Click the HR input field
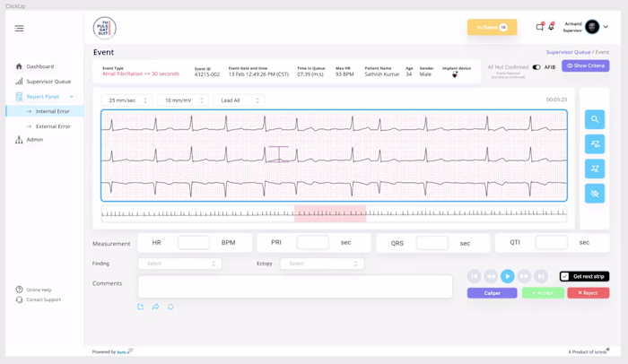Image resolution: width=628 pixels, height=364 pixels. pyautogui.click(x=194, y=243)
